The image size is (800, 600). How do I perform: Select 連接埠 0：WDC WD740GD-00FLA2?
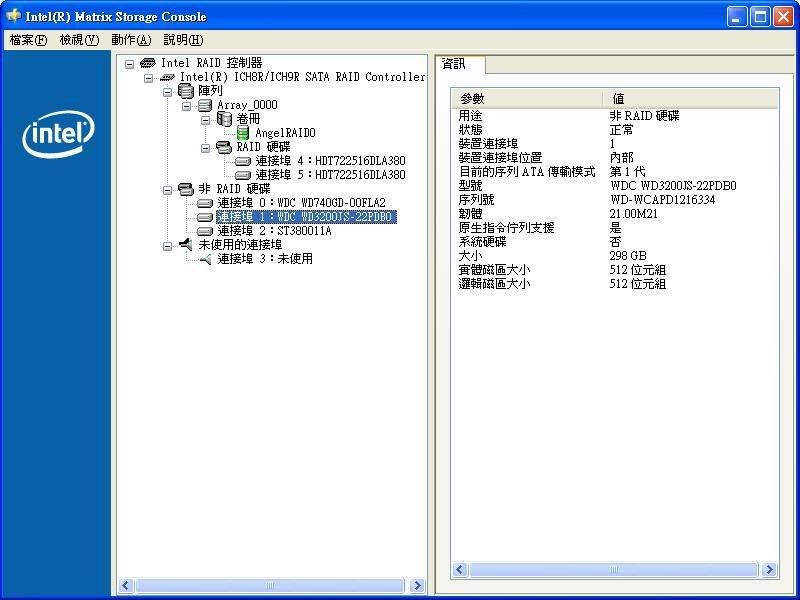tap(301, 203)
